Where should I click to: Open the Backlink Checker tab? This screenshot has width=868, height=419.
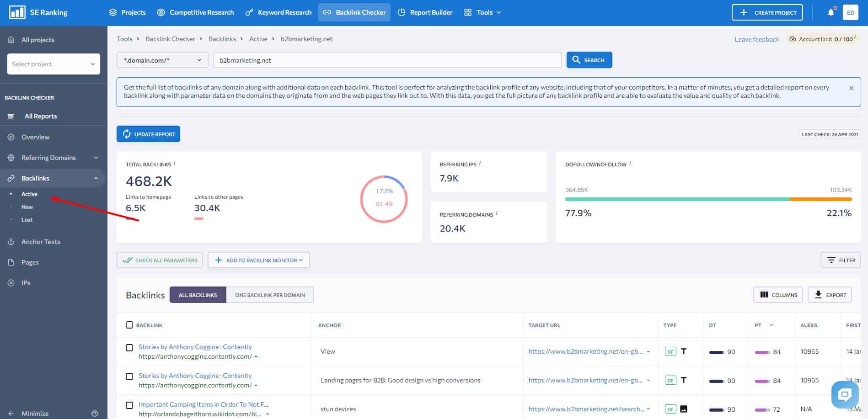pyautogui.click(x=354, y=12)
